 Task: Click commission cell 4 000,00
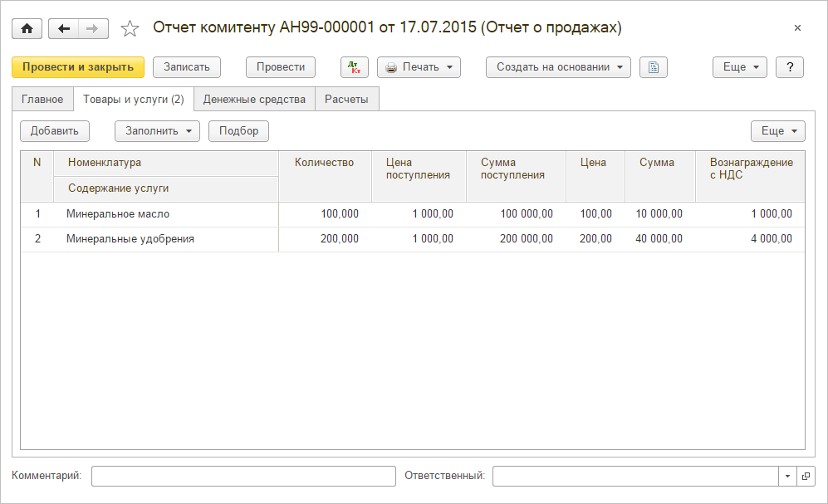(751, 239)
